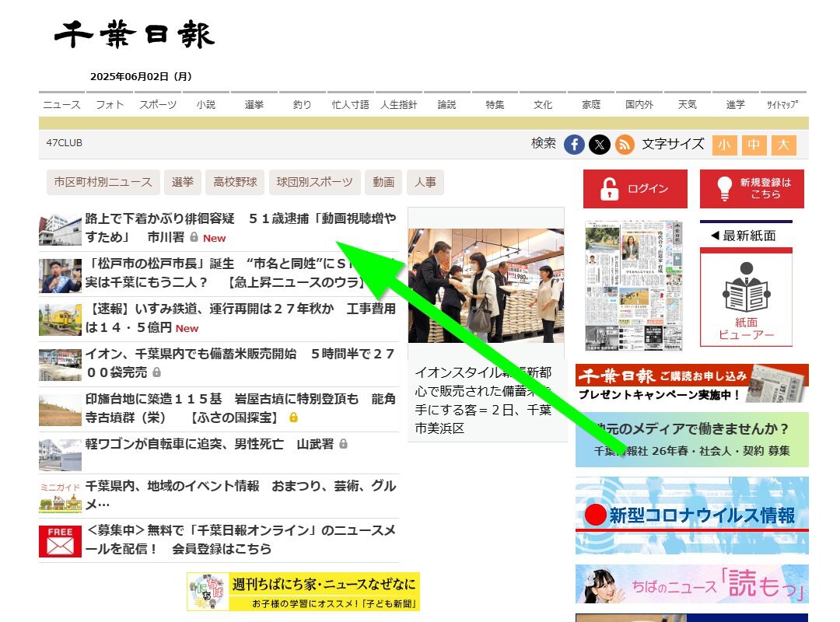Open the 文化 menu item
The image size is (840, 622).
tap(543, 104)
